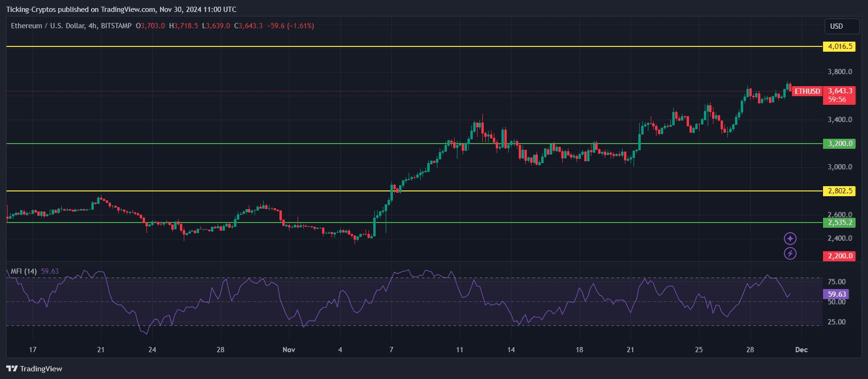The height and width of the screenshot is (379, 868).
Task: Click the 18 date on time axis
Action: (579, 350)
